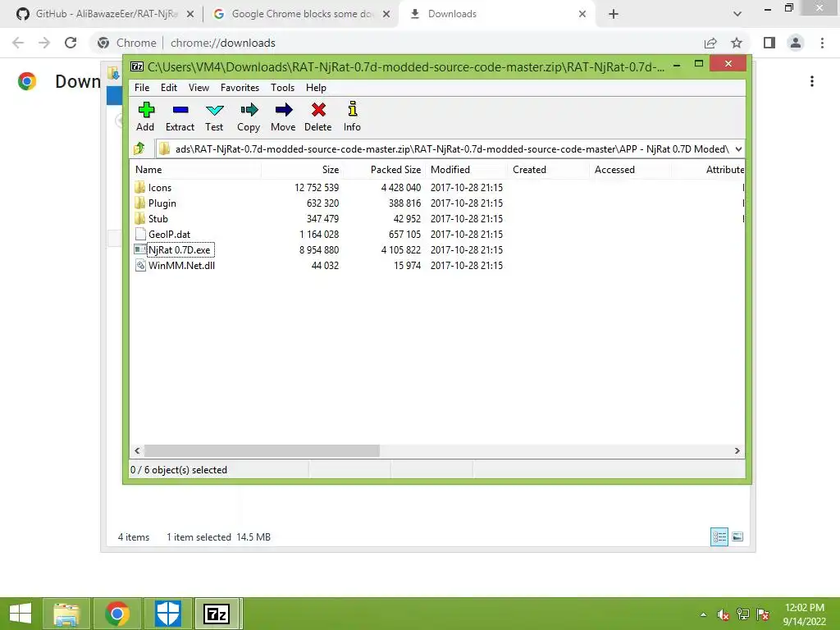Click the 7-Zip taskbar button

[217, 614]
